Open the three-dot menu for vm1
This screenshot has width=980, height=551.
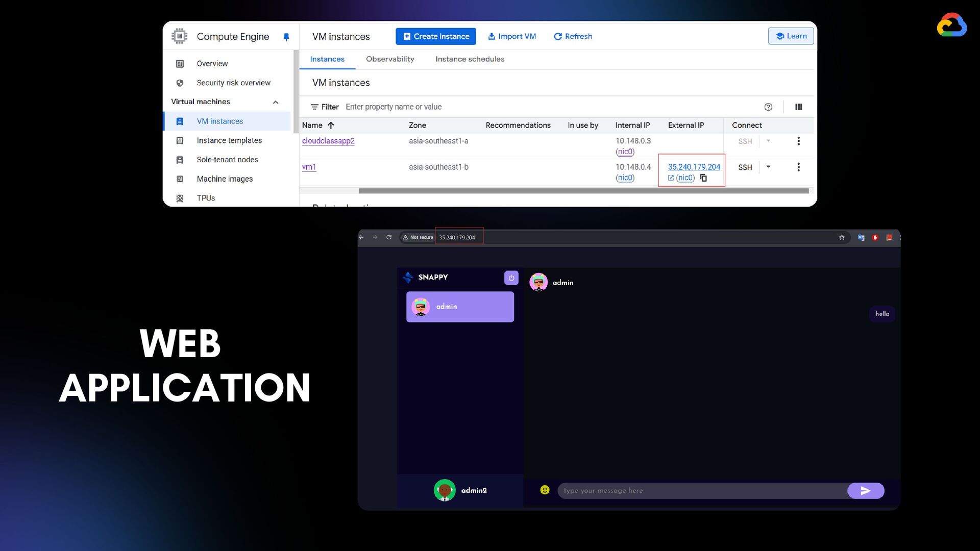(x=798, y=167)
